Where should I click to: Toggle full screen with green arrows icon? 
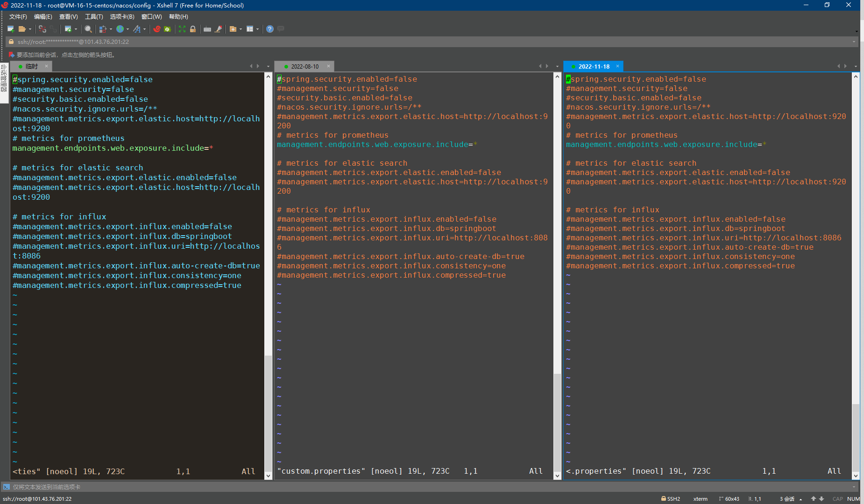(182, 29)
